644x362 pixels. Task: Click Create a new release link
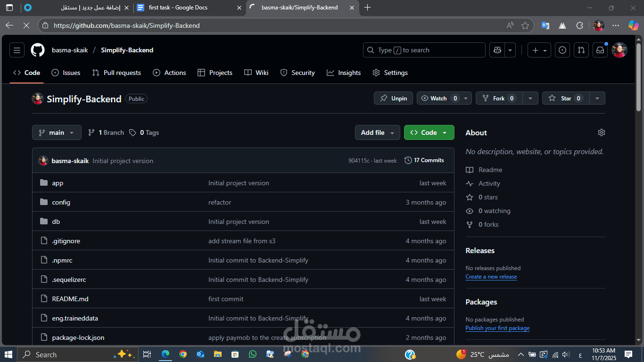click(x=491, y=277)
